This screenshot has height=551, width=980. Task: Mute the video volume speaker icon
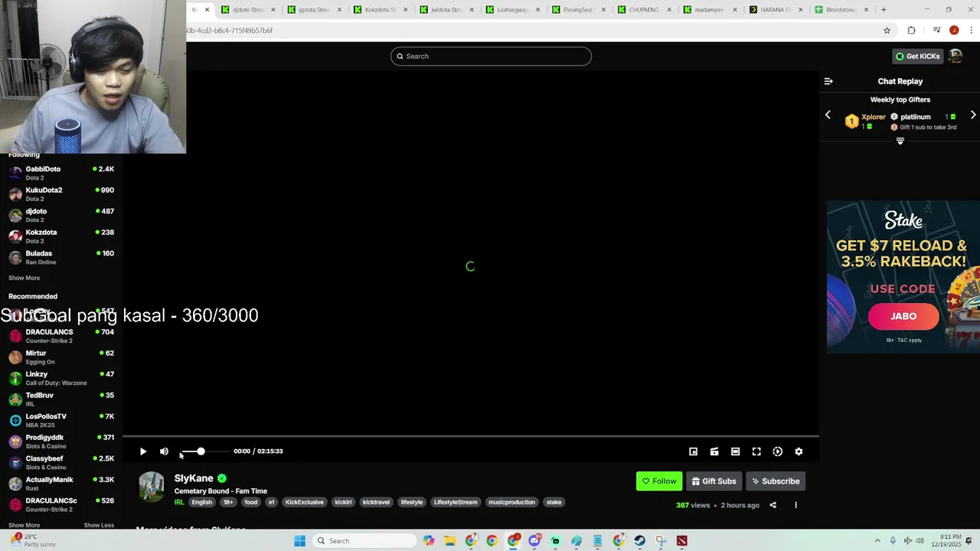164,452
